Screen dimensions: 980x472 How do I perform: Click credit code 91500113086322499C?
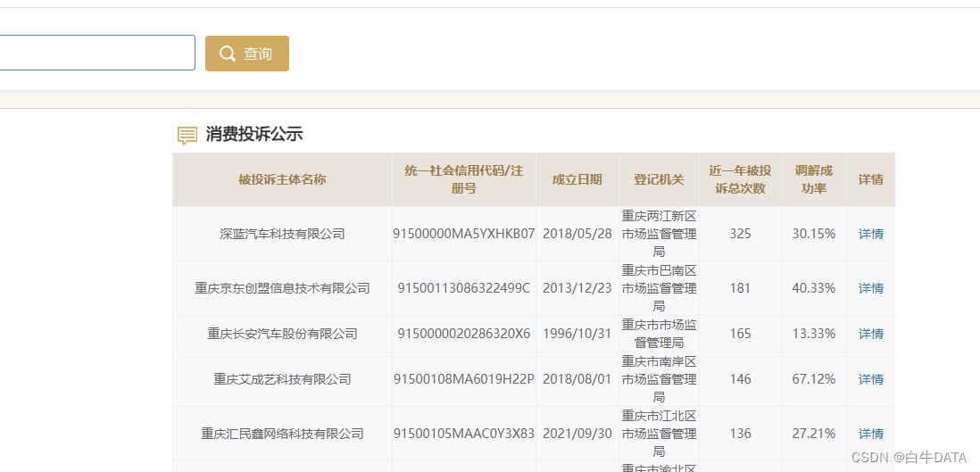(x=464, y=288)
